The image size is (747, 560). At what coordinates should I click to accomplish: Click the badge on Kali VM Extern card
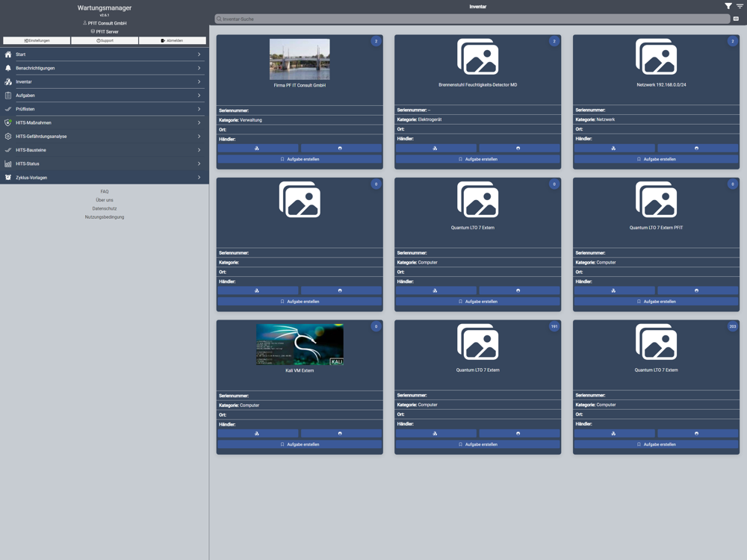(376, 327)
